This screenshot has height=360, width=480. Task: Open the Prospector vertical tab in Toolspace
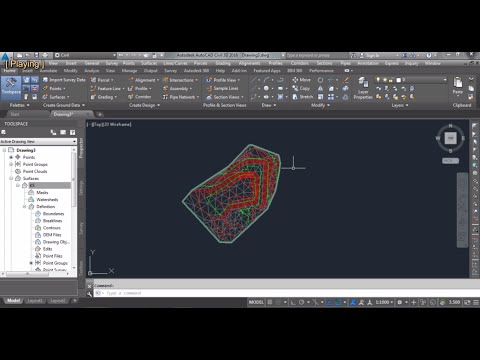pos(81,148)
